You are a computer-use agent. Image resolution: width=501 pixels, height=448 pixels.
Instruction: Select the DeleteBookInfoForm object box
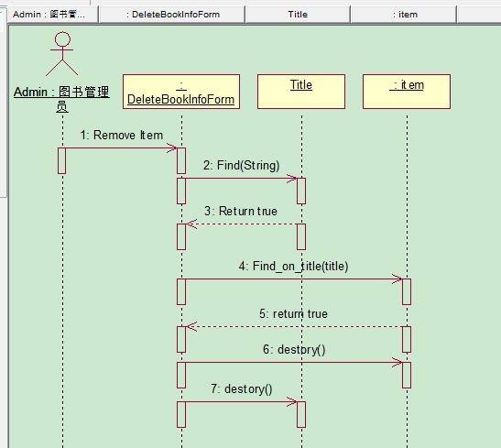181,92
